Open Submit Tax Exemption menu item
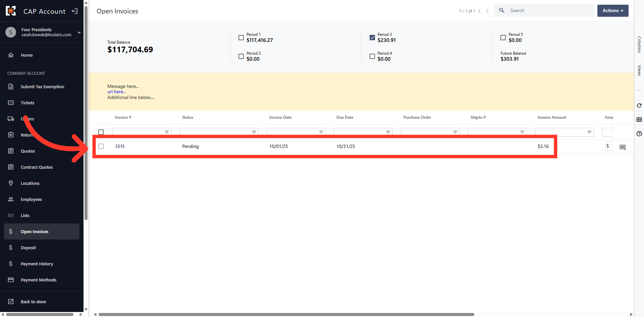This screenshot has height=317, width=644. (x=42, y=87)
